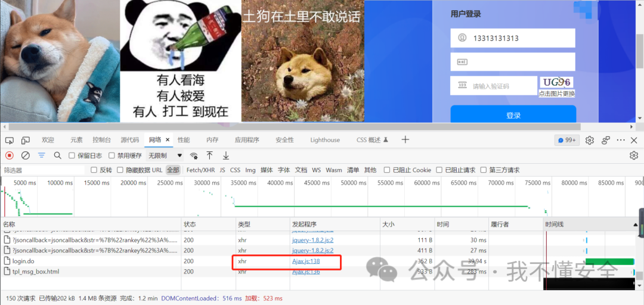Close the DevTools panel
644x305 pixels.
tap(634, 141)
